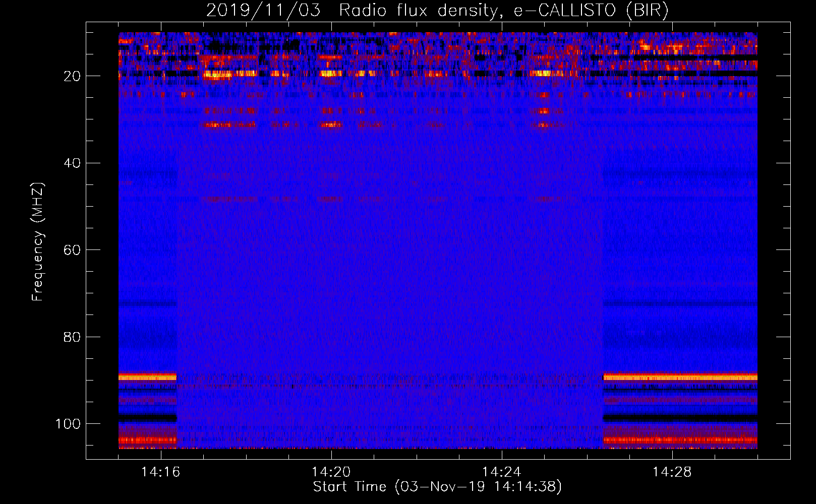Click the plot title '2019/11/03 Radio flux density, e-CALLISTO (BIR)'
816x504 pixels.
click(x=437, y=11)
